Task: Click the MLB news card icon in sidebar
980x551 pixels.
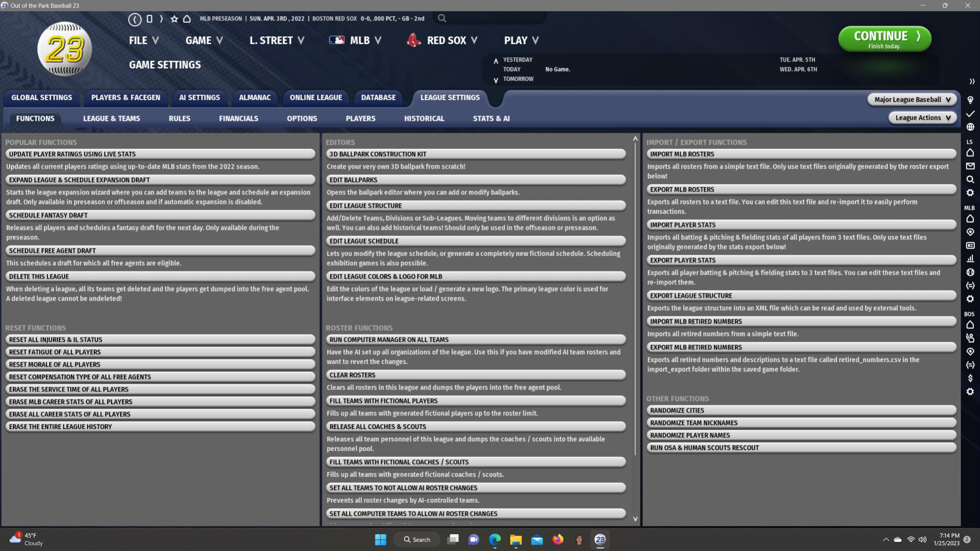Action: point(970,245)
